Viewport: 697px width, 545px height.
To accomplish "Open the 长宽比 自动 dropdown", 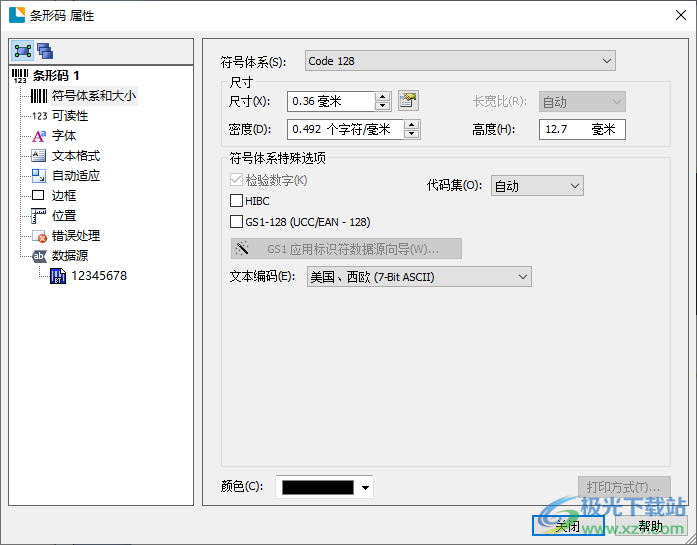I will pyautogui.click(x=582, y=102).
